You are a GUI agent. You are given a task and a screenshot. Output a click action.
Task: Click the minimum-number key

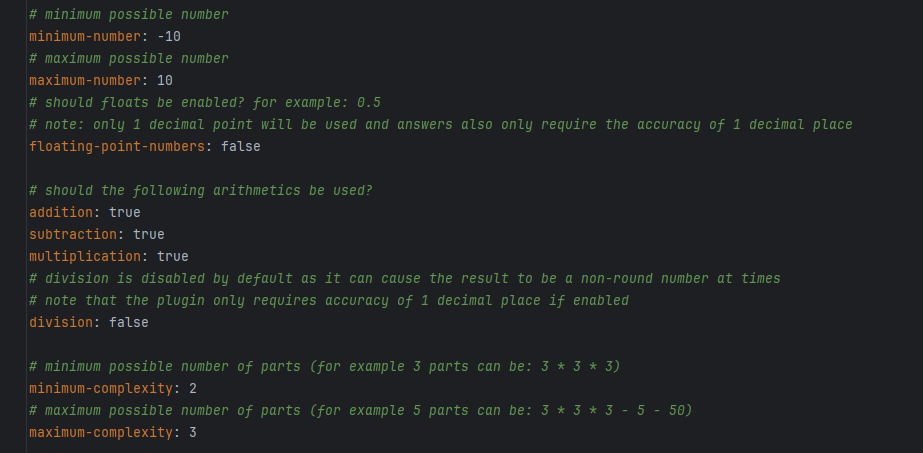tap(84, 36)
